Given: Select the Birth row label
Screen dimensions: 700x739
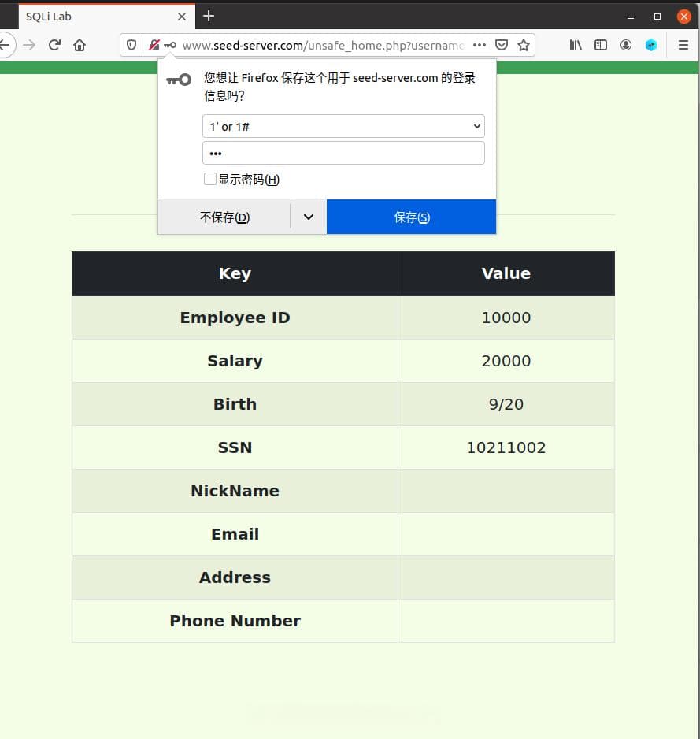Looking at the screenshot, I should click(x=235, y=404).
